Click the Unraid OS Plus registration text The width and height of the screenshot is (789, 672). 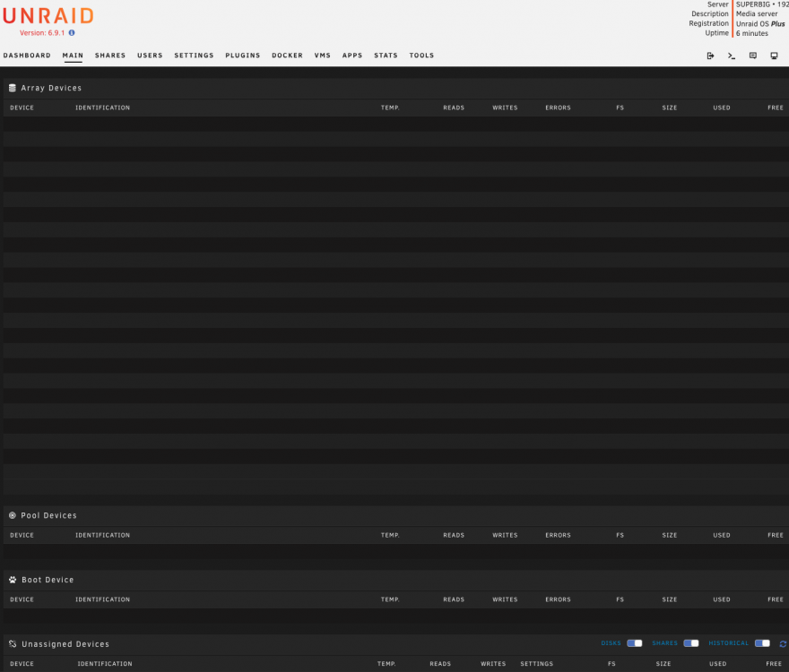(x=760, y=23)
